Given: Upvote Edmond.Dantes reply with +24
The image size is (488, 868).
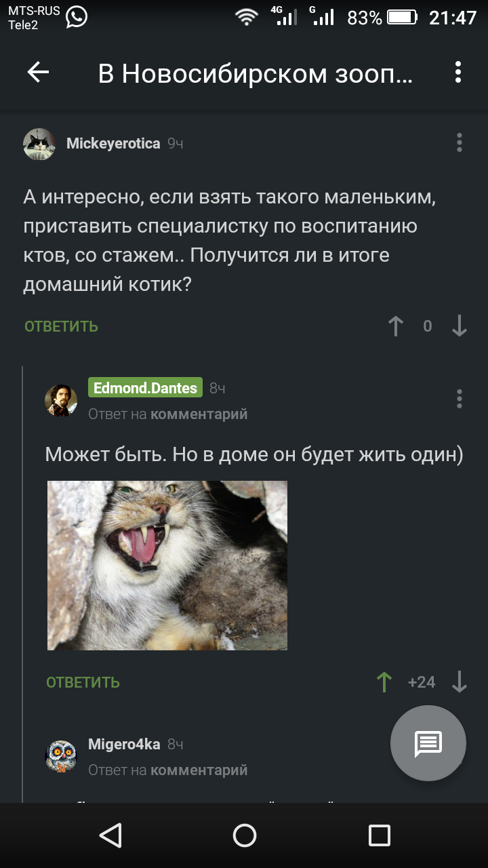Looking at the screenshot, I should (x=384, y=682).
